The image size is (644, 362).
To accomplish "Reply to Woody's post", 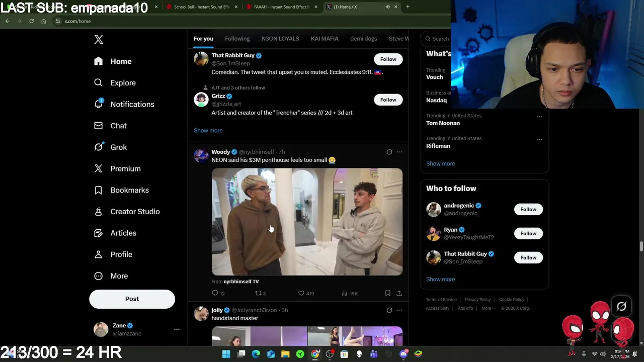I will pyautogui.click(x=218, y=293).
